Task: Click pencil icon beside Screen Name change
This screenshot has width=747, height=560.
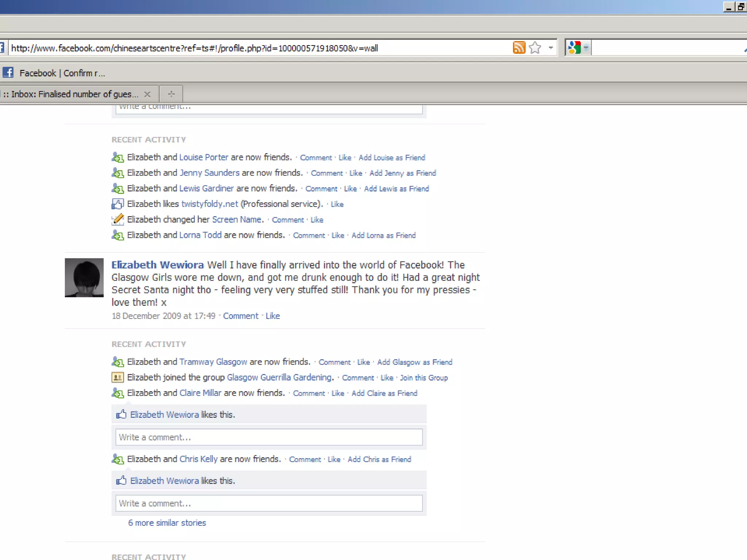Action: click(117, 219)
